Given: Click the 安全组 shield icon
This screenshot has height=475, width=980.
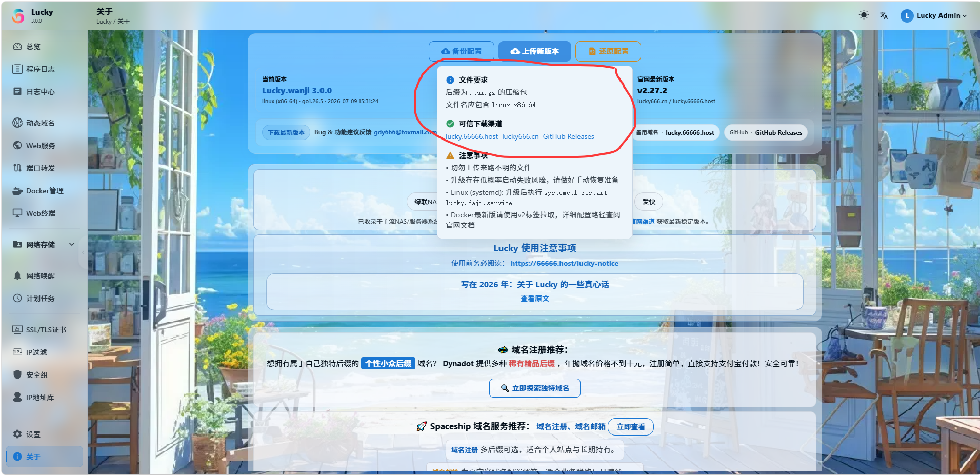Looking at the screenshot, I should click(17, 375).
